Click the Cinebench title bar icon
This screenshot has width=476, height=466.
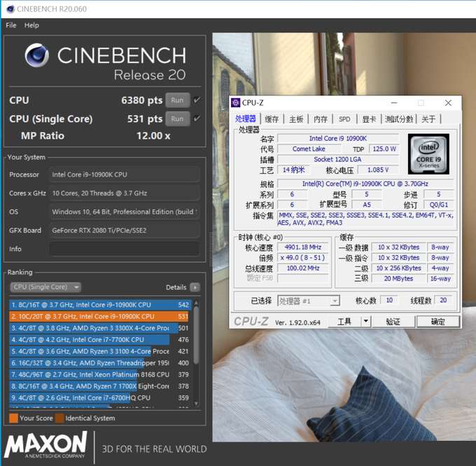(x=10, y=9)
